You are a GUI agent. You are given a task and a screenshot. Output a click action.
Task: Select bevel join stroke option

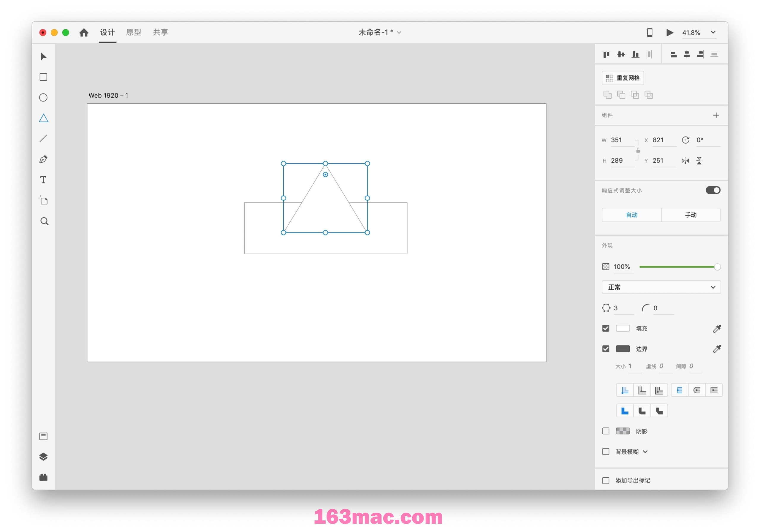coord(659,411)
